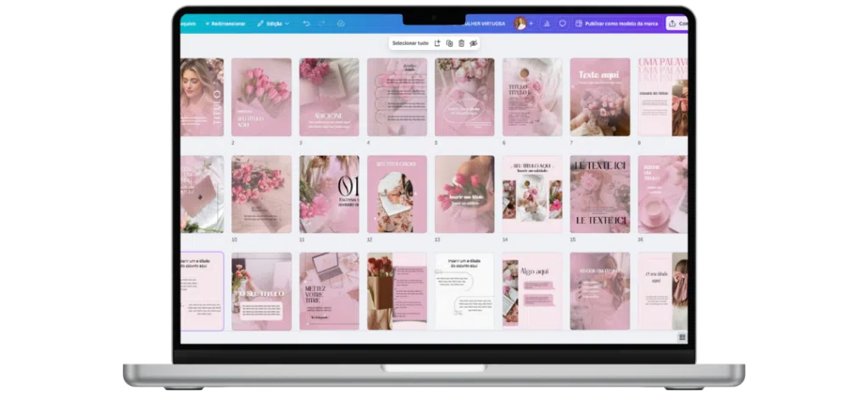The height and width of the screenshot is (402, 868).
Task: Open the Algo aqui thumbnail
Action: (x=532, y=291)
